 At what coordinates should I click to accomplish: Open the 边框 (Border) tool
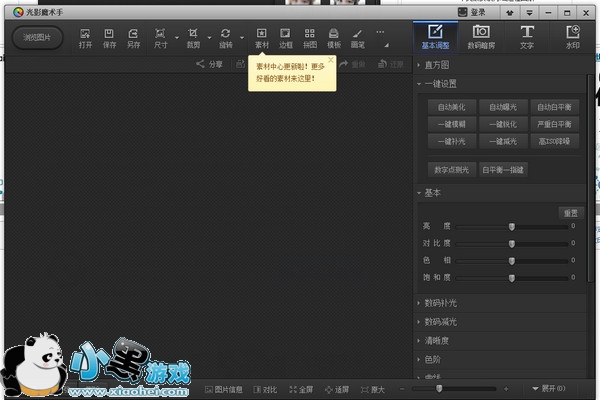click(286, 38)
